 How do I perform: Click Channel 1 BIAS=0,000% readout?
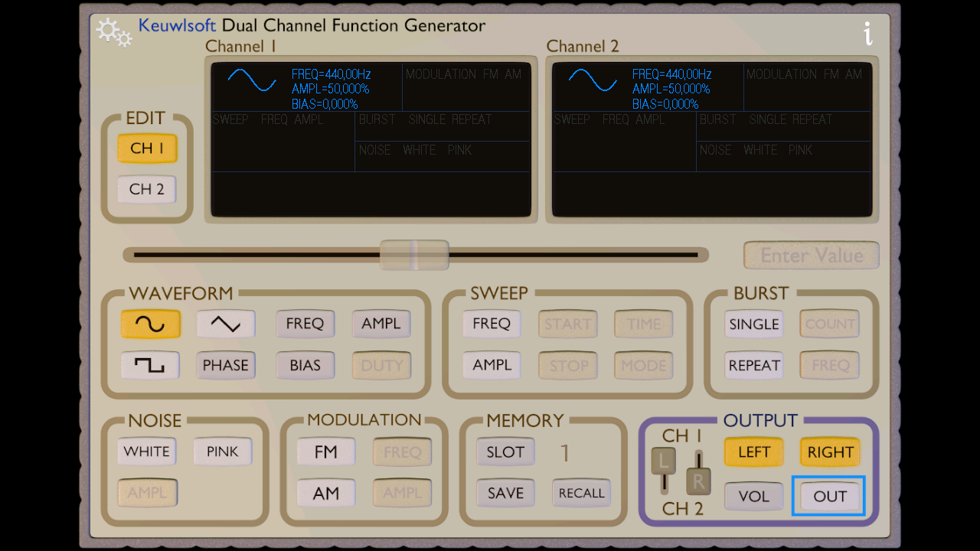325,104
